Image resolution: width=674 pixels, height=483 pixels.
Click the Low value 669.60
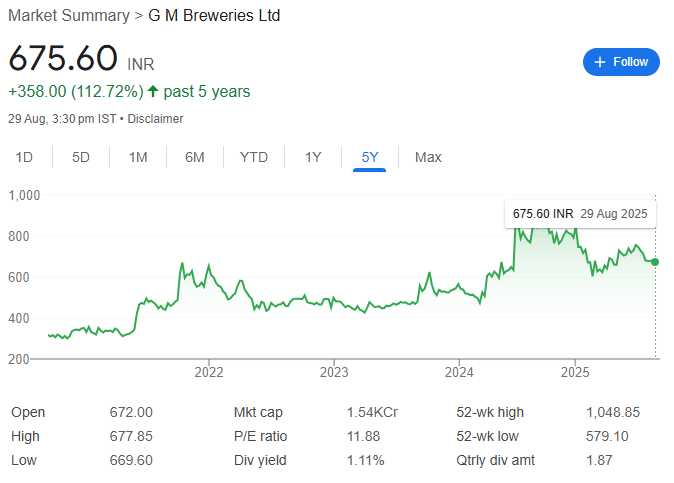[x=131, y=460]
